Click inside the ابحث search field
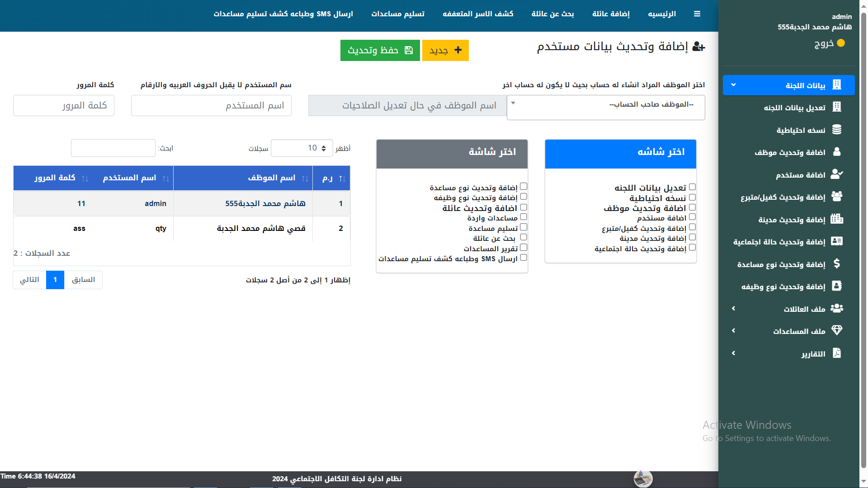 [113, 148]
